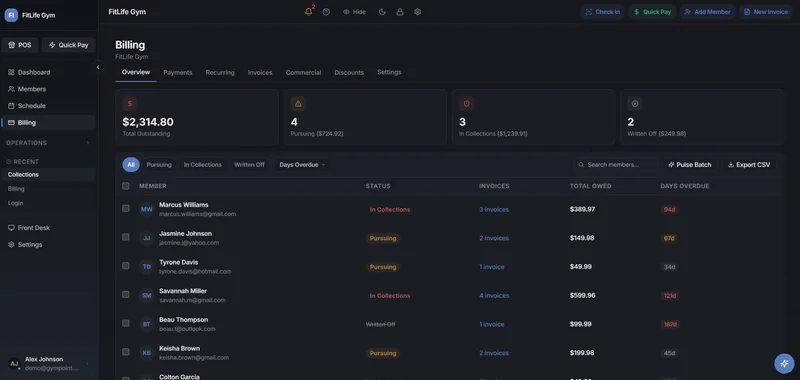
Task: Click Marcus Williams MW avatar
Action: coord(146,209)
